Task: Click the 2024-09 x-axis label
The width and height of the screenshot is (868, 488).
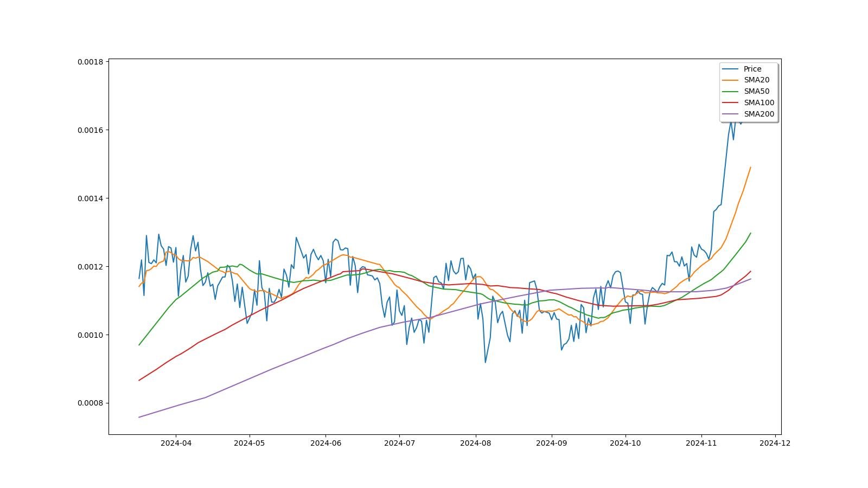Action: (552, 443)
